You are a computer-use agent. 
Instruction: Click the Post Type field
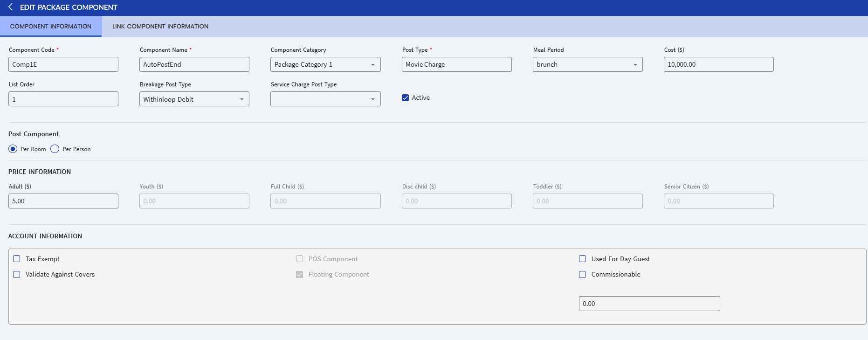(x=456, y=64)
